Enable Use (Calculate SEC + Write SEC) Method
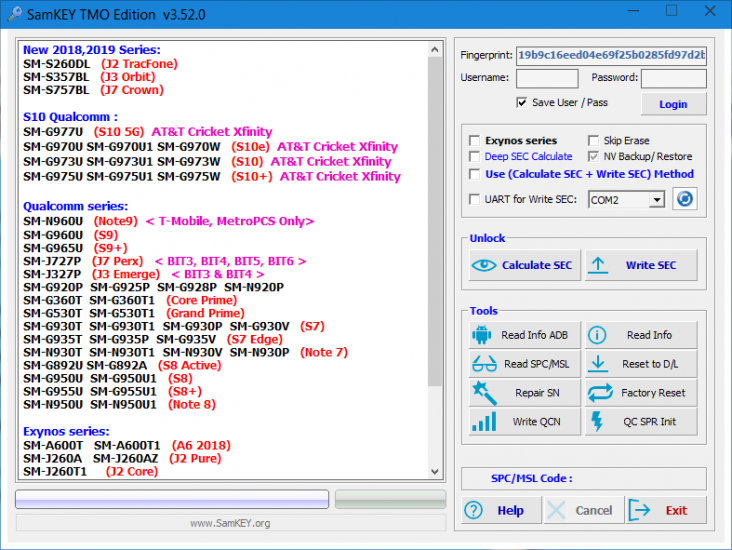Image resolution: width=732 pixels, height=550 pixels. 474,174
